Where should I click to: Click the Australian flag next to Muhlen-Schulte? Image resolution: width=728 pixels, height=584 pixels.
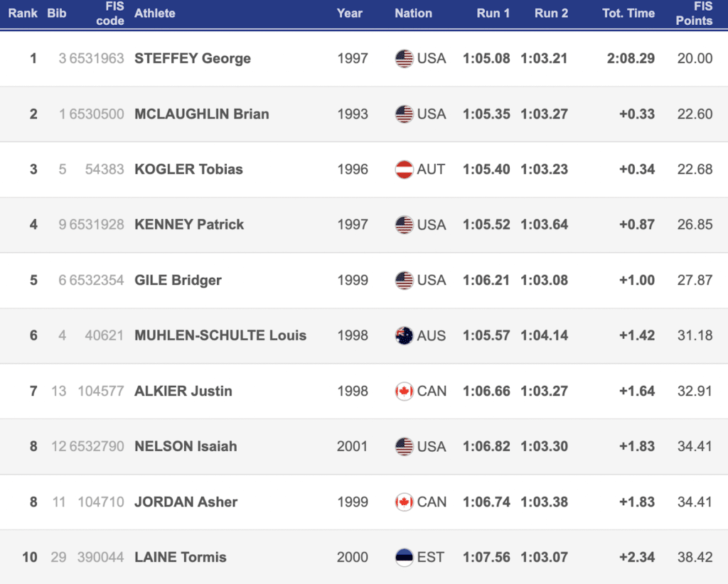click(404, 336)
